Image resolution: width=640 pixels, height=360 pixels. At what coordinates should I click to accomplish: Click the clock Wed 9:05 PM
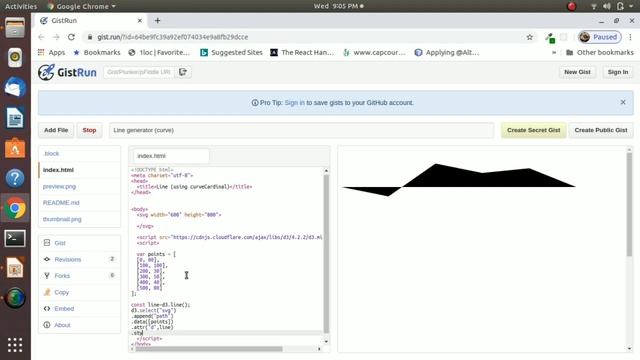(338, 6)
